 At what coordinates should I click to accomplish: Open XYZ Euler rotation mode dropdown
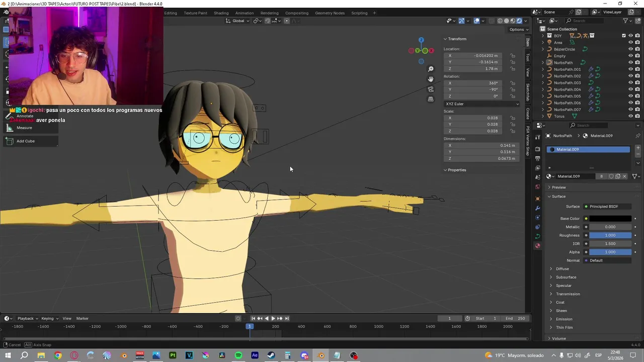[481, 104]
